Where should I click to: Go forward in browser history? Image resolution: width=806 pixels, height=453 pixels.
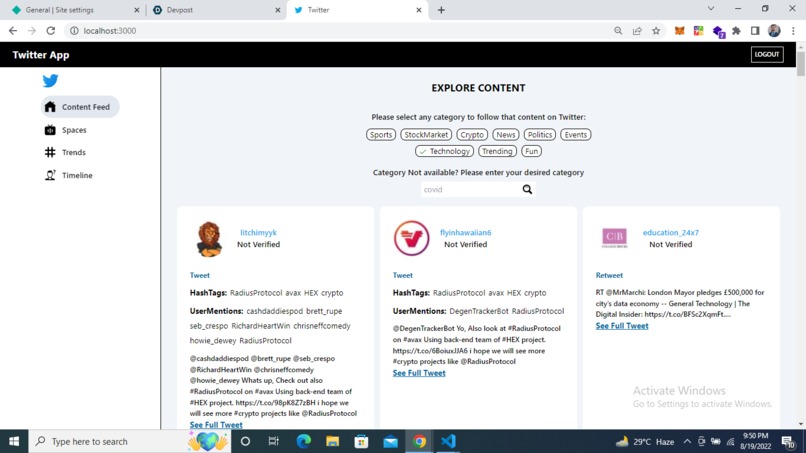click(32, 31)
